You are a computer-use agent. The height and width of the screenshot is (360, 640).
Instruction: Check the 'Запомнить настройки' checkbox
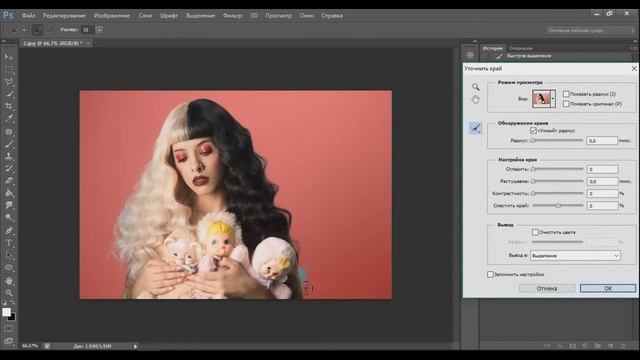coord(490,274)
